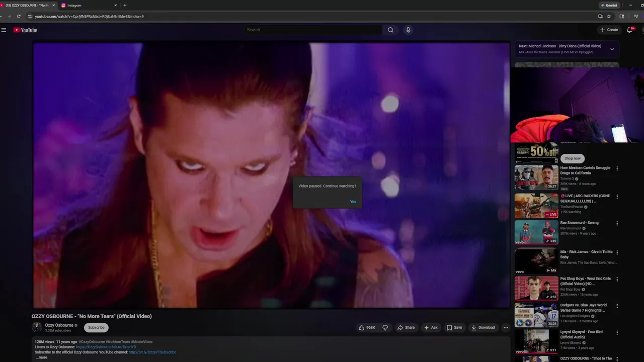Open Pet Shop Boys West End Girls thumbnail

[x=536, y=288]
